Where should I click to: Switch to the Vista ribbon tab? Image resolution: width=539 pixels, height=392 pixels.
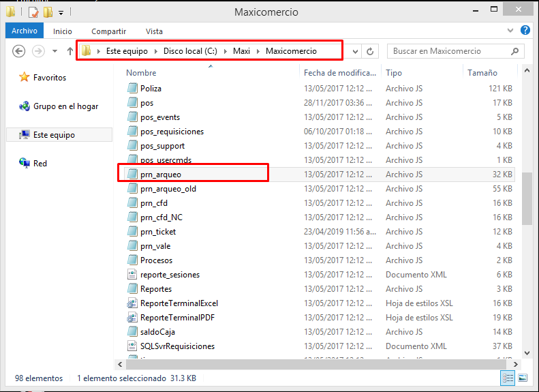tap(154, 31)
